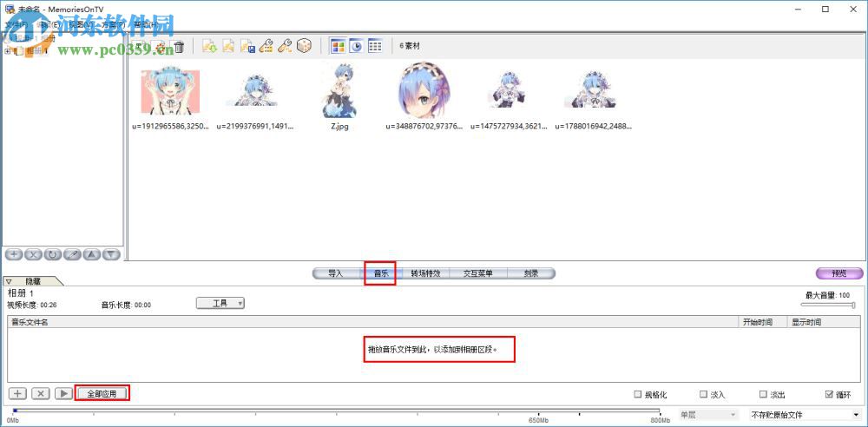Switch to the 交互菜单 tab

pyautogui.click(x=477, y=273)
